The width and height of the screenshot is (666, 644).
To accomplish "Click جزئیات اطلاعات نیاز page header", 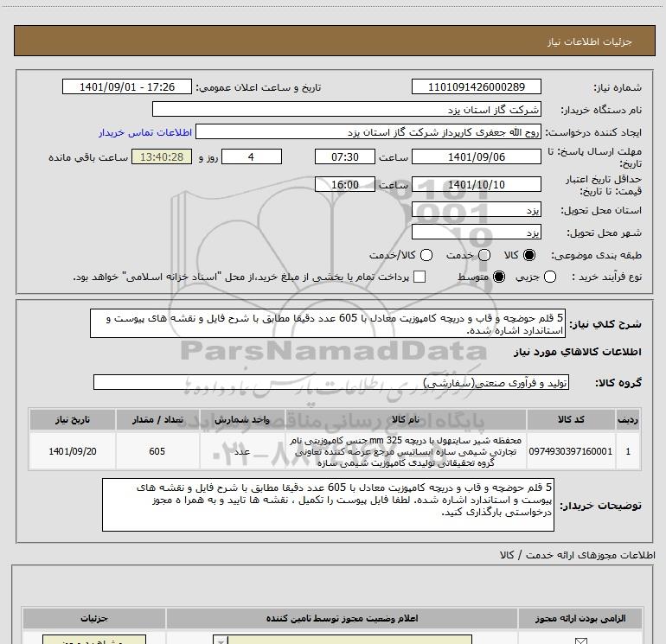I will tap(335, 41).
